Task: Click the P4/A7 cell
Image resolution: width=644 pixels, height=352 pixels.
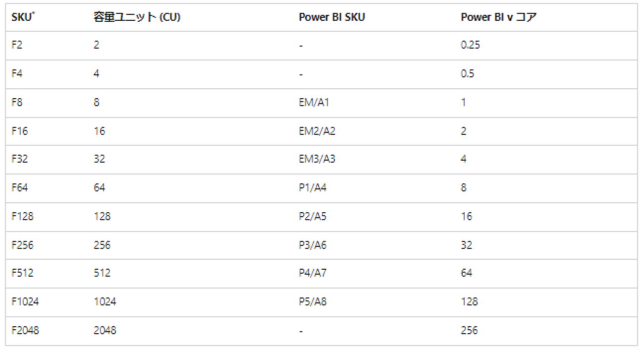Action: click(x=313, y=273)
